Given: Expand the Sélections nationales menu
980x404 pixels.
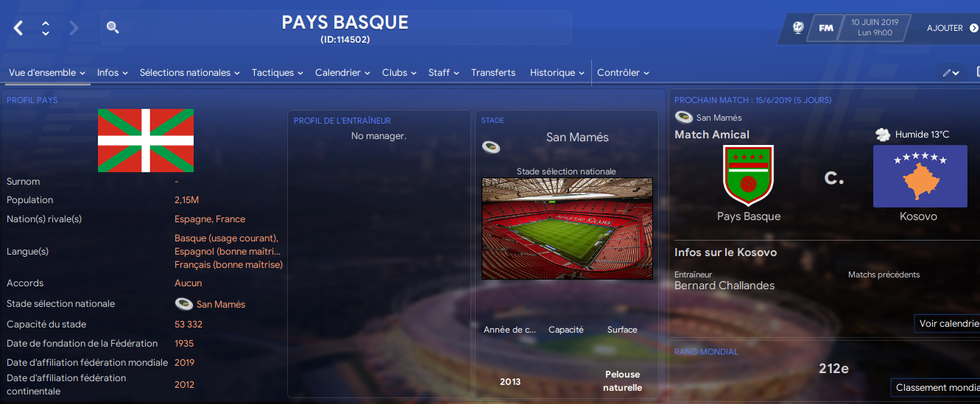Looking at the screenshot, I should pos(190,73).
